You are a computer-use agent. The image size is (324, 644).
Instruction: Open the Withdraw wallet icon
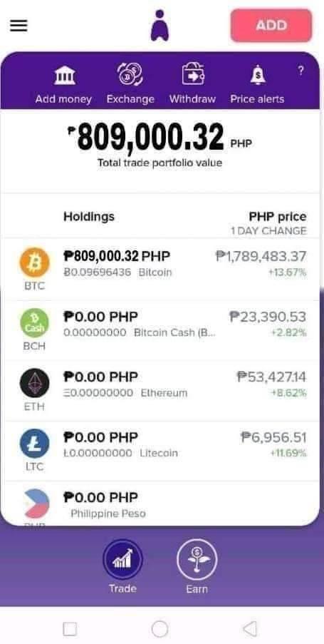[193, 74]
